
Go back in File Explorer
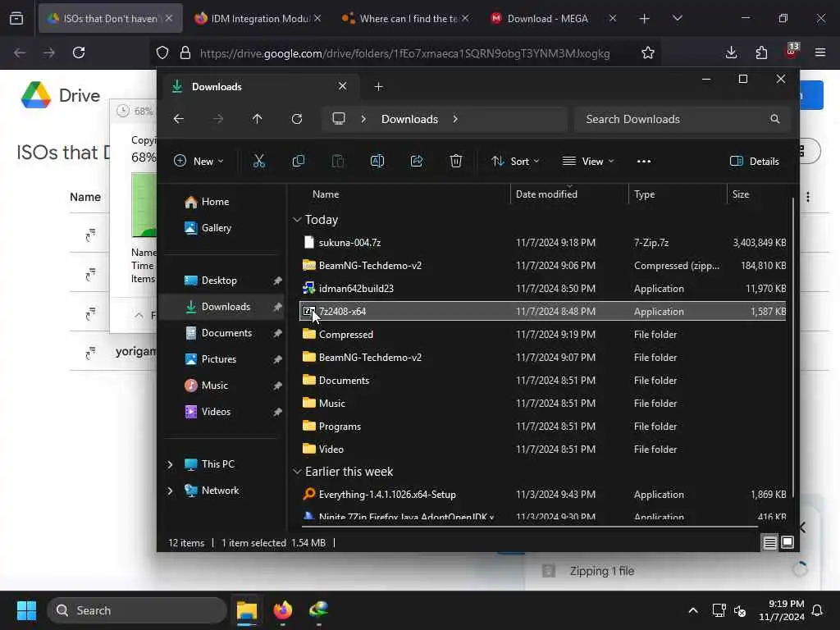[x=179, y=119]
